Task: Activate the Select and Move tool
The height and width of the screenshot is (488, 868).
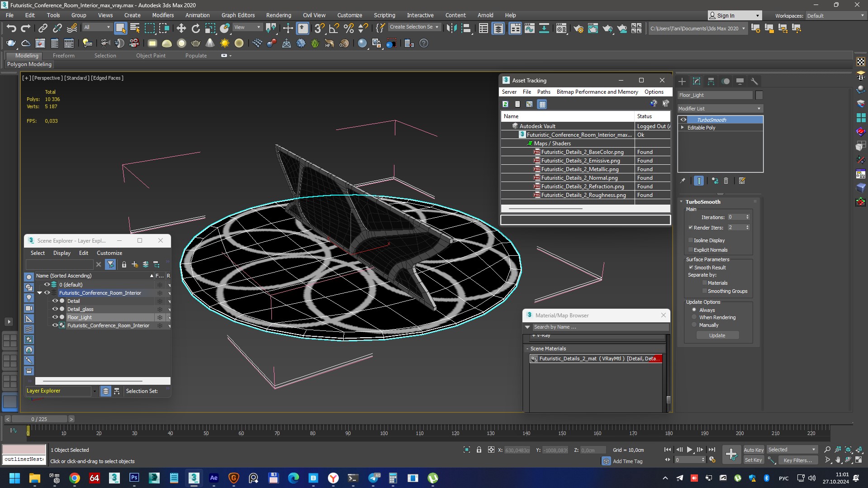Action: pos(181,29)
